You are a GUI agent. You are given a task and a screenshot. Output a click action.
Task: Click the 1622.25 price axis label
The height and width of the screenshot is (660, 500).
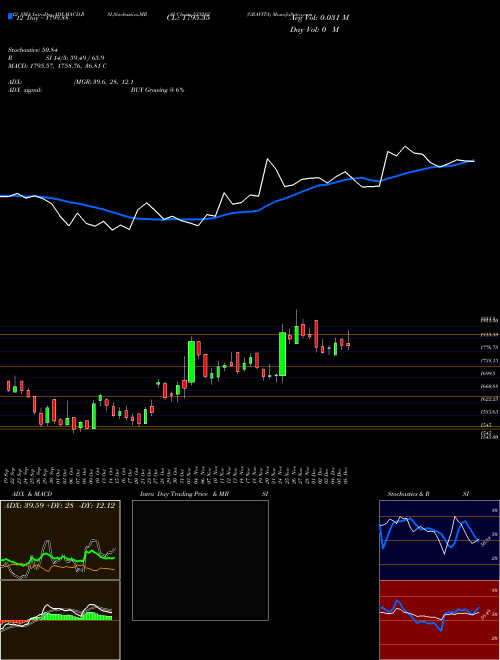point(490,399)
